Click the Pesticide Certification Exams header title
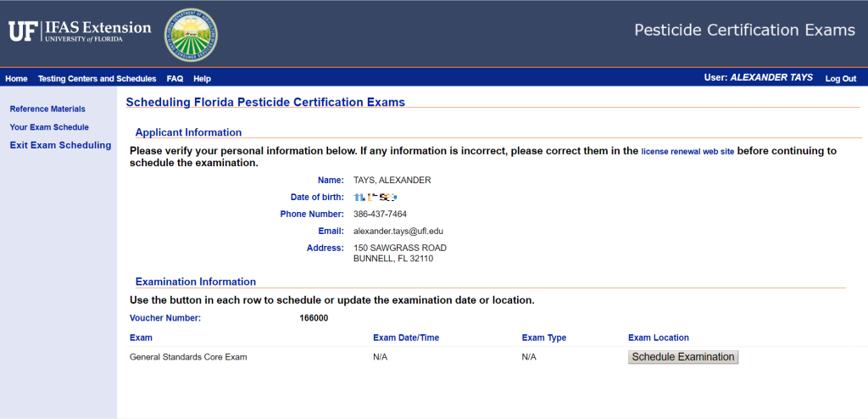This screenshot has width=868, height=419. [x=744, y=31]
